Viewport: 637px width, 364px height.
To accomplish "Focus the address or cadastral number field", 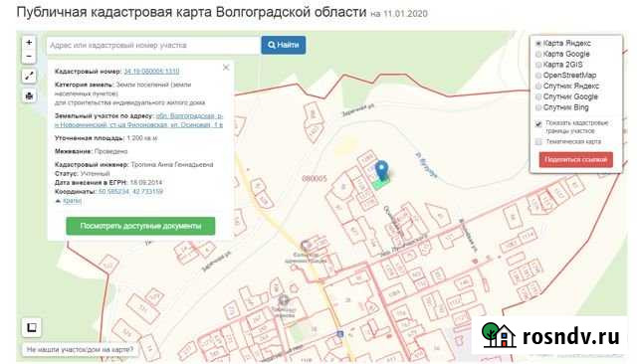I will pyautogui.click(x=153, y=45).
